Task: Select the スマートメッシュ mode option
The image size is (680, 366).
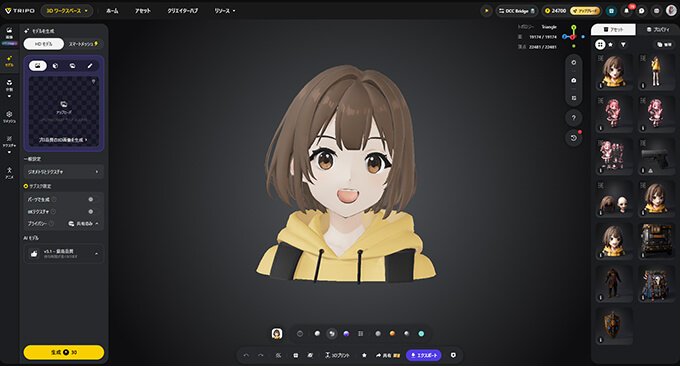Action: 83,44
